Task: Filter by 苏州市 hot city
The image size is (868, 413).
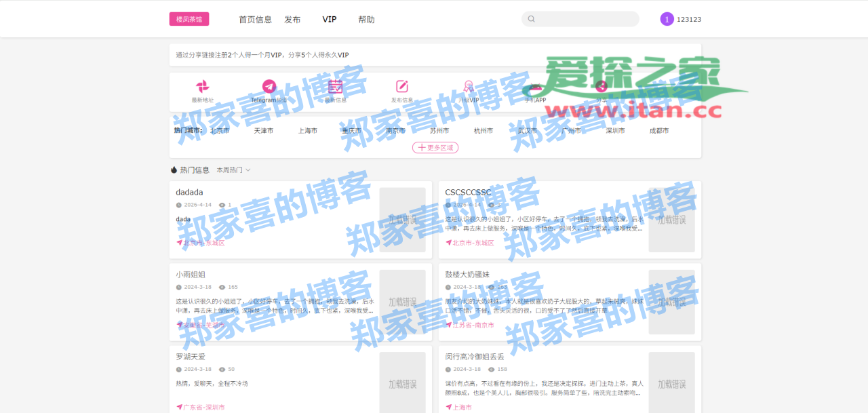Action: point(439,131)
